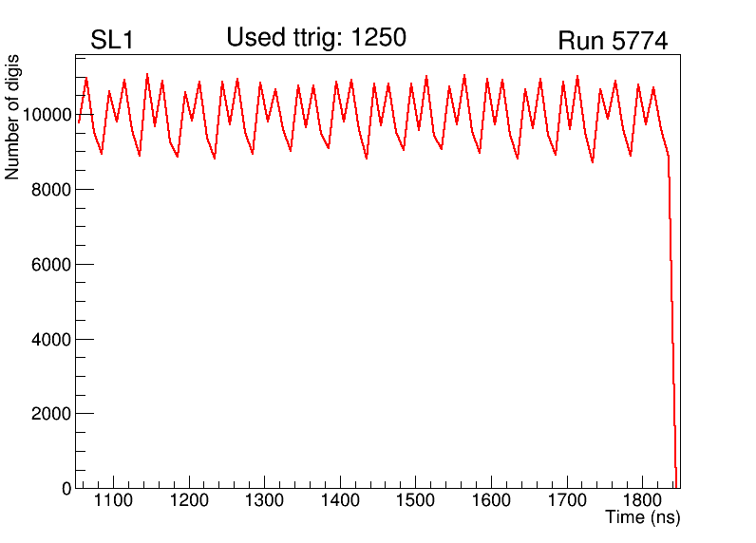Select the 1300 x-axis tick label
Image resolution: width=756 pixels, height=543 pixels.
(x=264, y=500)
